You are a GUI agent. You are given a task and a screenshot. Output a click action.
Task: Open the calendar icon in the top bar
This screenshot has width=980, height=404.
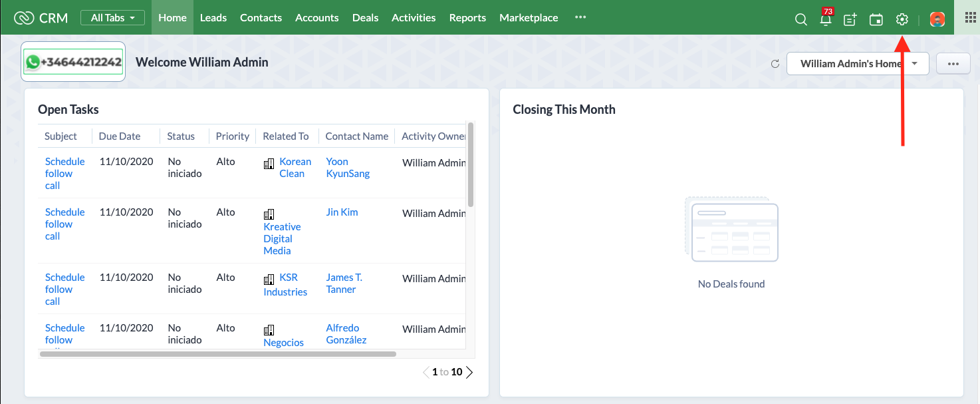876,19
